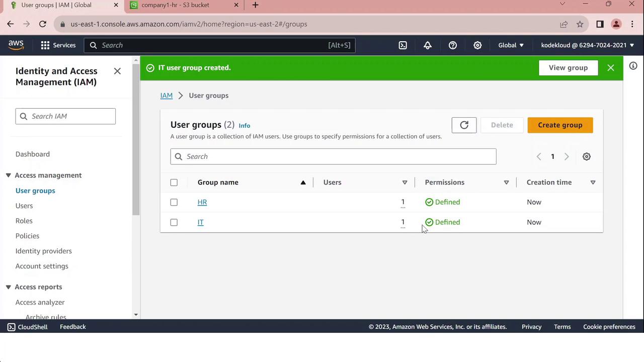The image size is (644, 362).
Task: Open the Chrome profile avatar
Action: (616, 24)
